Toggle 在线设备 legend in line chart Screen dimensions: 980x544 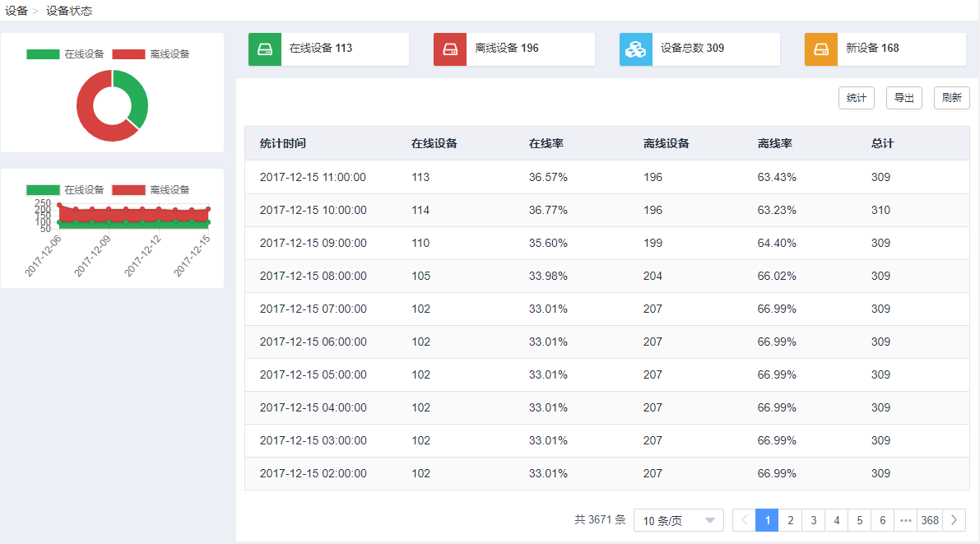[x=65, y=190]
